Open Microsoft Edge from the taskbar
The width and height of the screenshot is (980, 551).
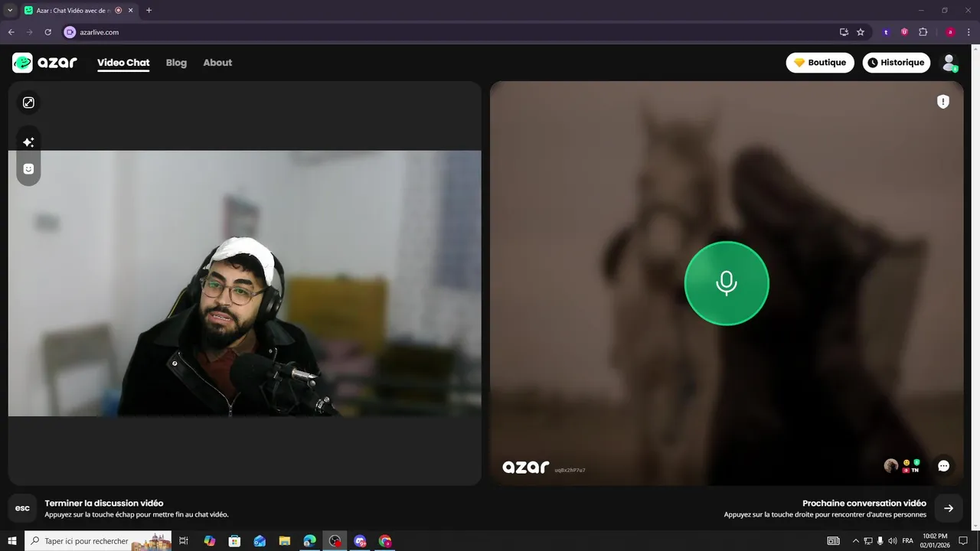coord(310,541)
